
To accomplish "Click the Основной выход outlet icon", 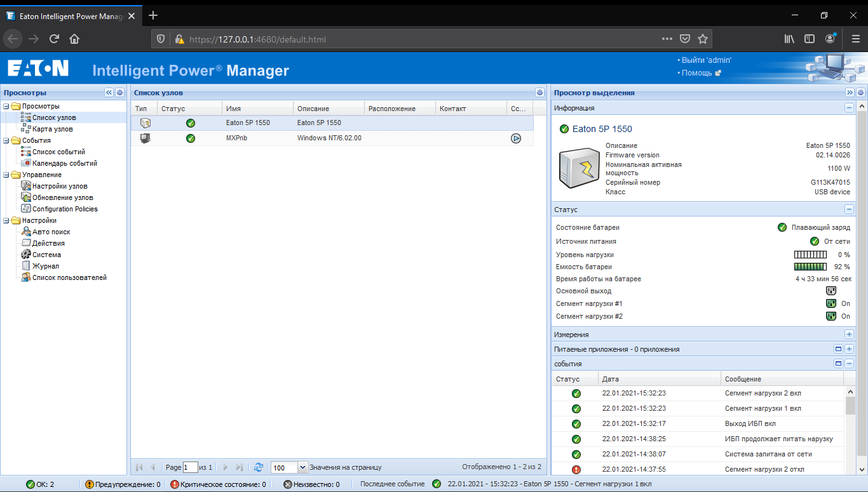I will coord(831,291).
